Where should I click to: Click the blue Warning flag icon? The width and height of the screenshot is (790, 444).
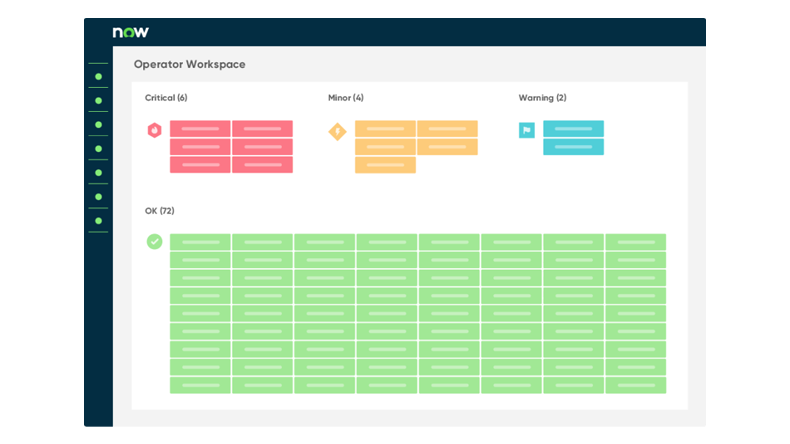point(526,130)
